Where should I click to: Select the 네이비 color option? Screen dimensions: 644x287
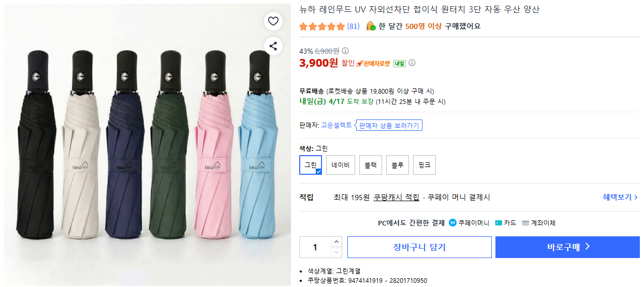coord(341,165)
